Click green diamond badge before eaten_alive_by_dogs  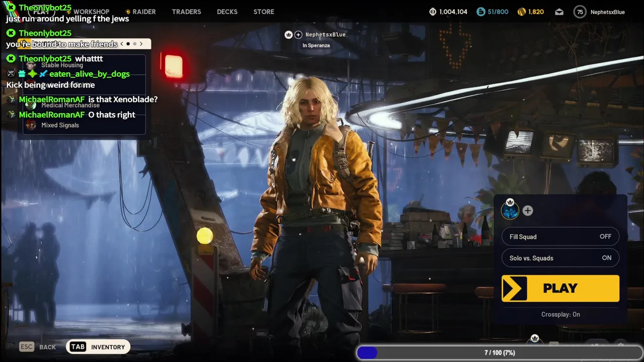33,74
